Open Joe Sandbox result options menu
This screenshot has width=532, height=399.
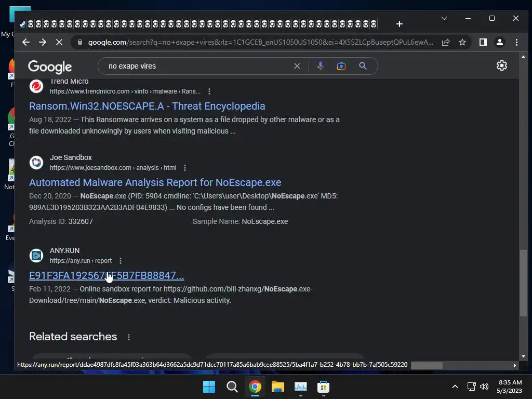[185, 168]
